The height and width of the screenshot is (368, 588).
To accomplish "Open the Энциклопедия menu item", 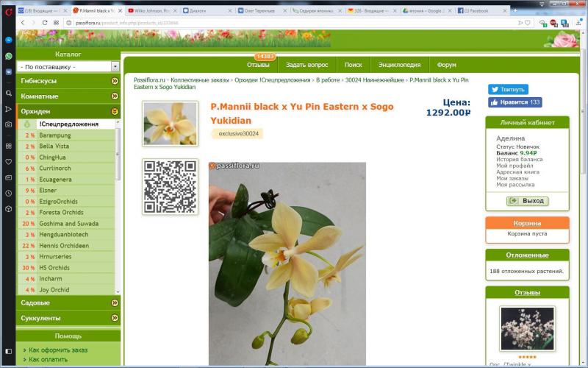I will (x=399, y=65).
